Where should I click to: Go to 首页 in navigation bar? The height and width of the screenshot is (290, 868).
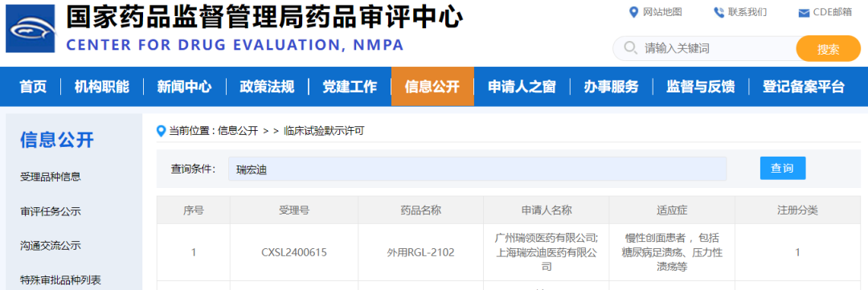pyautogui.click(x=33, y=87)
